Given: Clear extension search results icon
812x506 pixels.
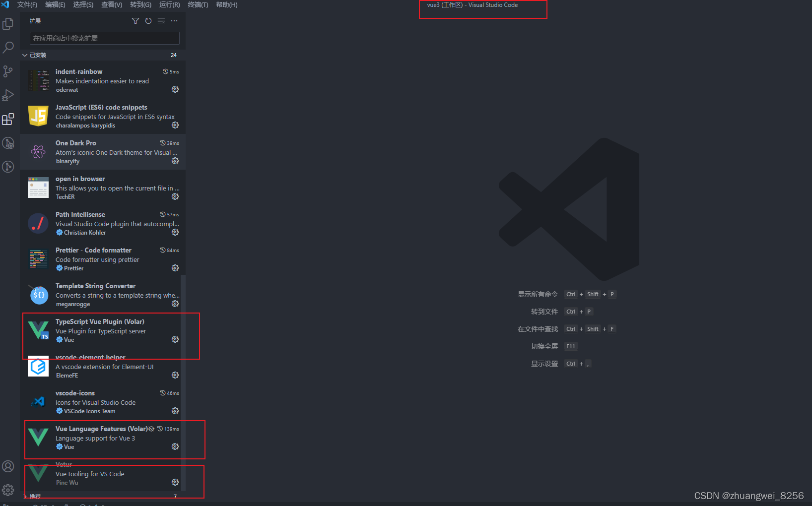Looking at the screenshot, I should [x=161, y=21].
